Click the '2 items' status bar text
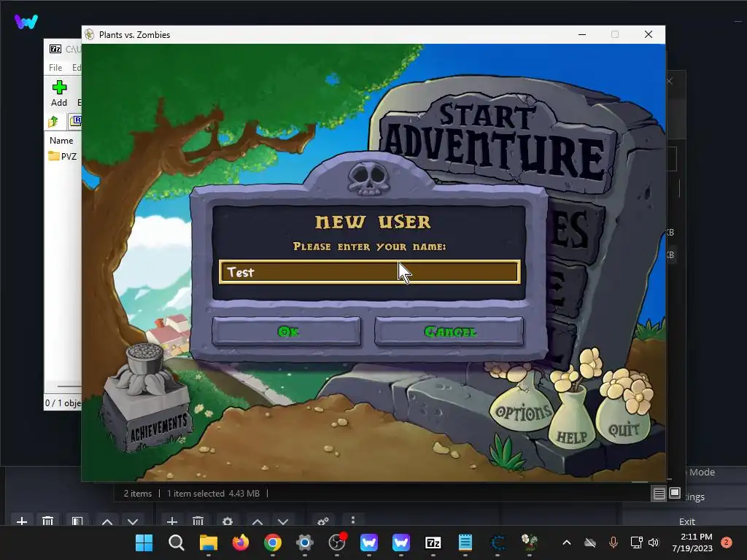 tap(138, 494)
